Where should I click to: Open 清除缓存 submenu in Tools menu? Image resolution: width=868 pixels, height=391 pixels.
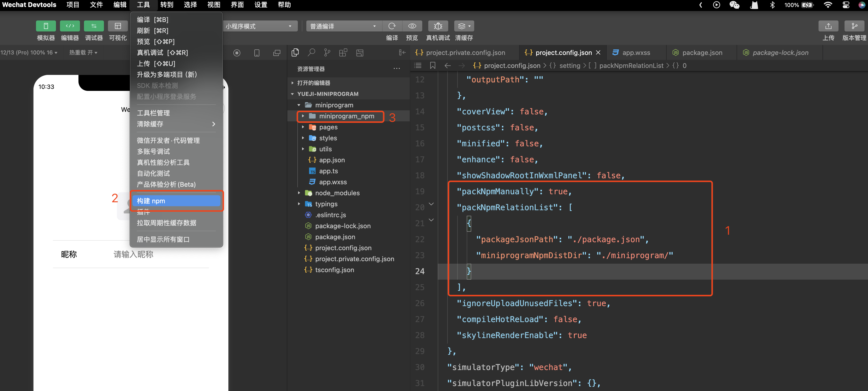(x=176, y=124)
